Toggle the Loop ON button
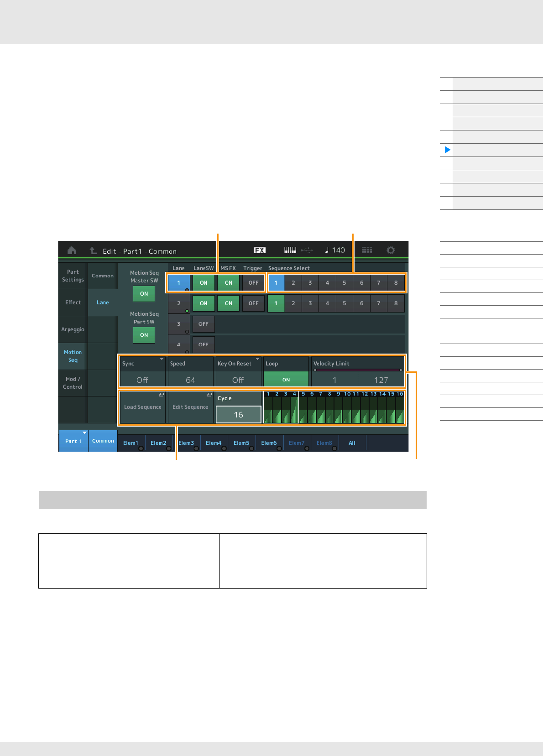 tap(286, 380)
